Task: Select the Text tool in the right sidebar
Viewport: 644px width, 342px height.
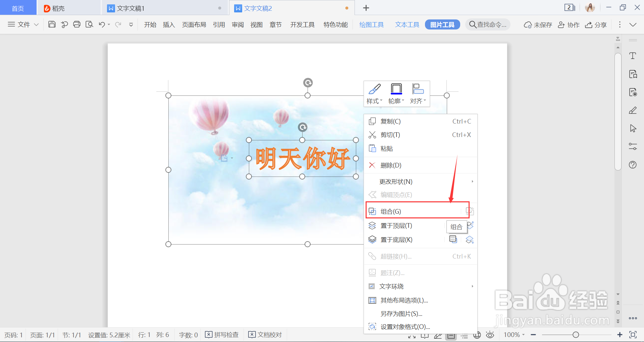Action: click(x=633, y=56)
